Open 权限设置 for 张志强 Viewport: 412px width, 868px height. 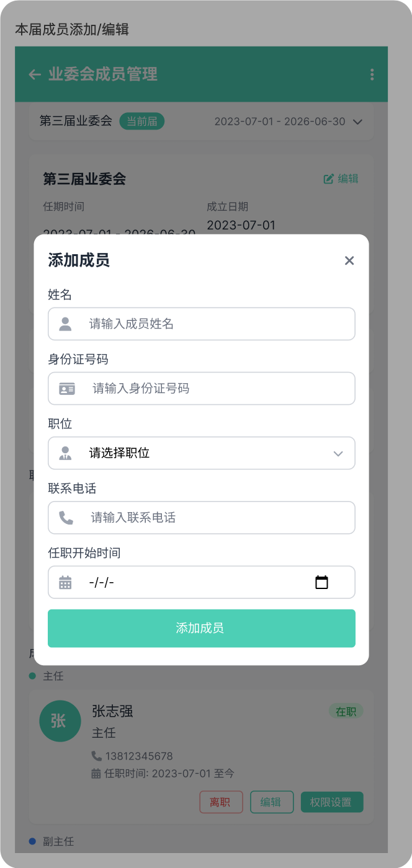click(x=332, y=802)
